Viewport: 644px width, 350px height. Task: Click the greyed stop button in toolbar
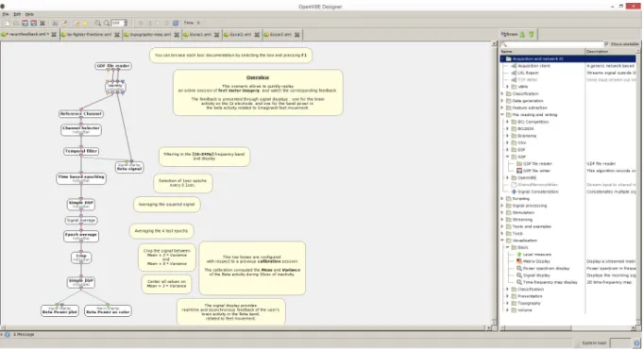pyautogui.click(x=141, y=23)
